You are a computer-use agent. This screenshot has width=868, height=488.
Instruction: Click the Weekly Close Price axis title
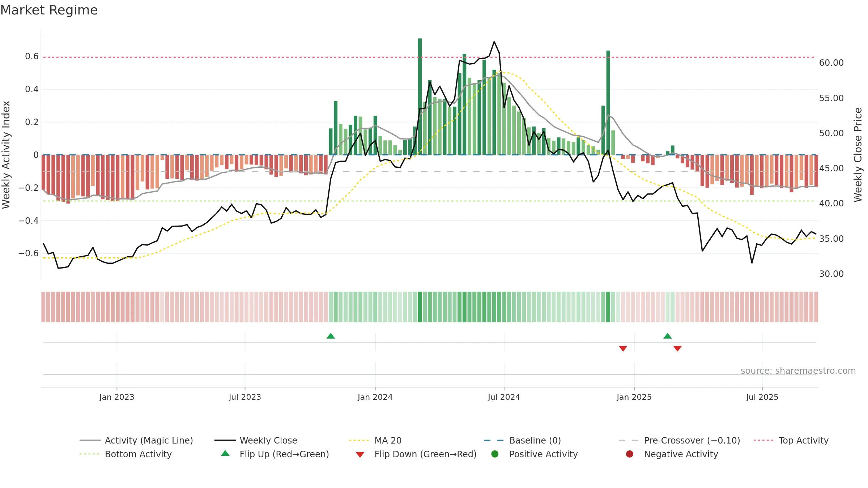click(x=858, y=155)
